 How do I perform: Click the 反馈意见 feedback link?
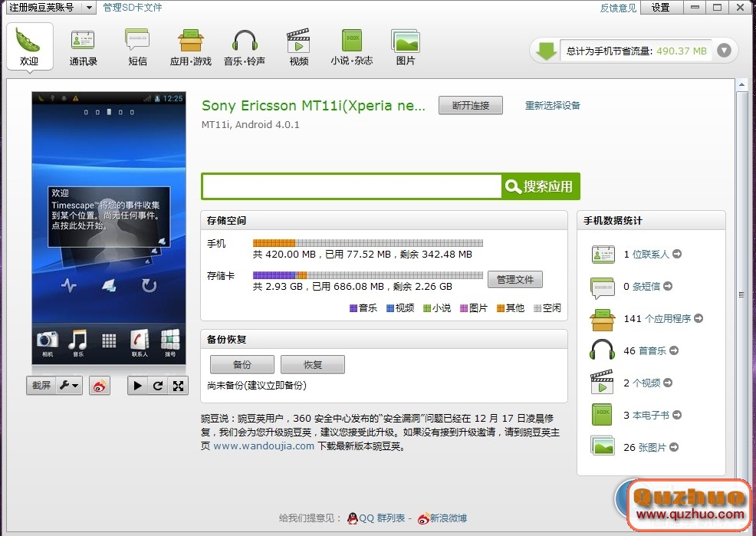pos(618,8)
